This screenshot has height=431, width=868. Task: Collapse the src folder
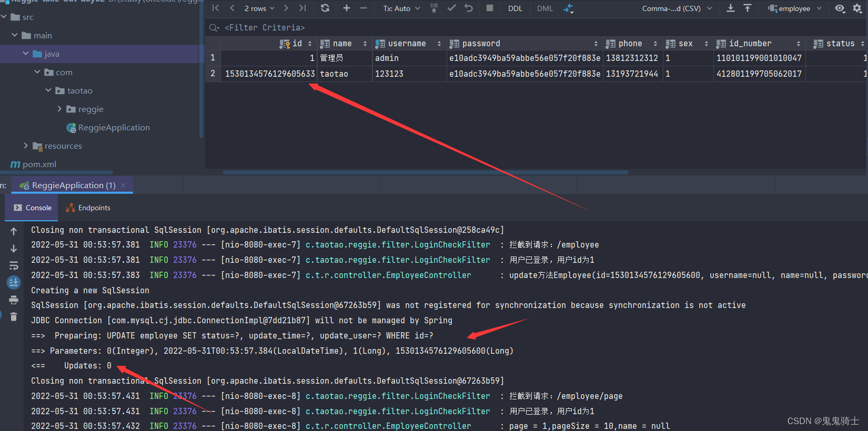pyautogui.click(x=5, y=17)
